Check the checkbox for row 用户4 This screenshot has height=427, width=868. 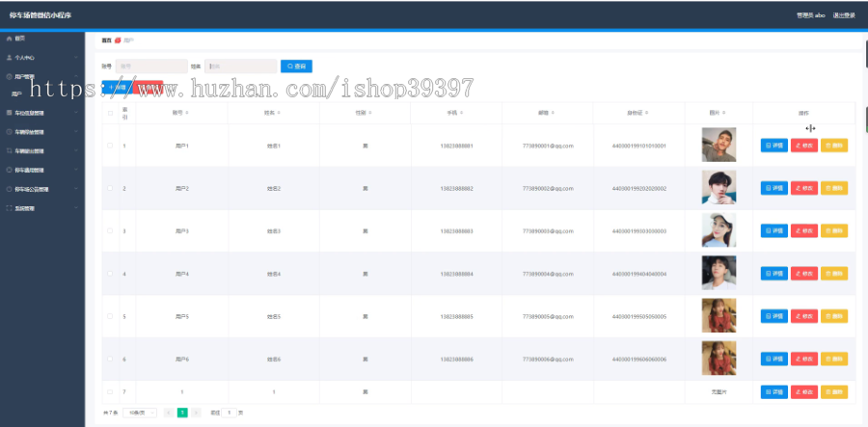tap(110, 273)
